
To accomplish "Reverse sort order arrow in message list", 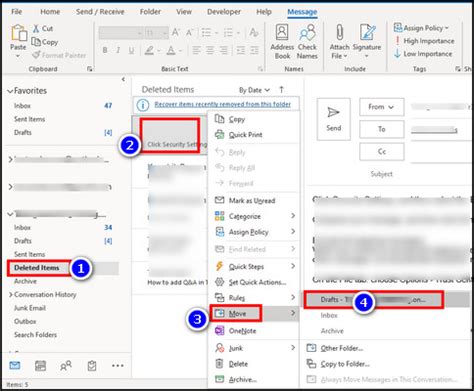I will (x=281, y=90).
